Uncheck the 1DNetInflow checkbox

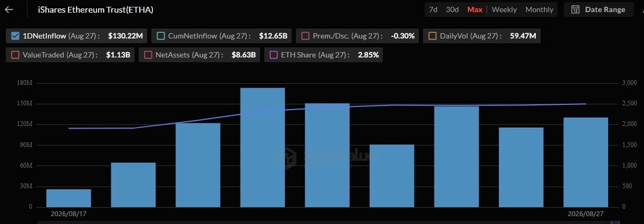tap(15, 36)
